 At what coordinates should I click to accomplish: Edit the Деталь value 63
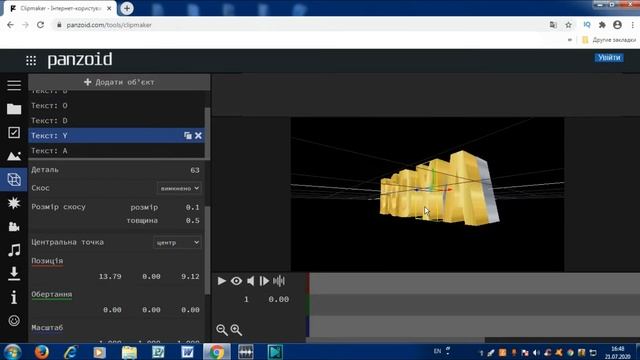195,170
